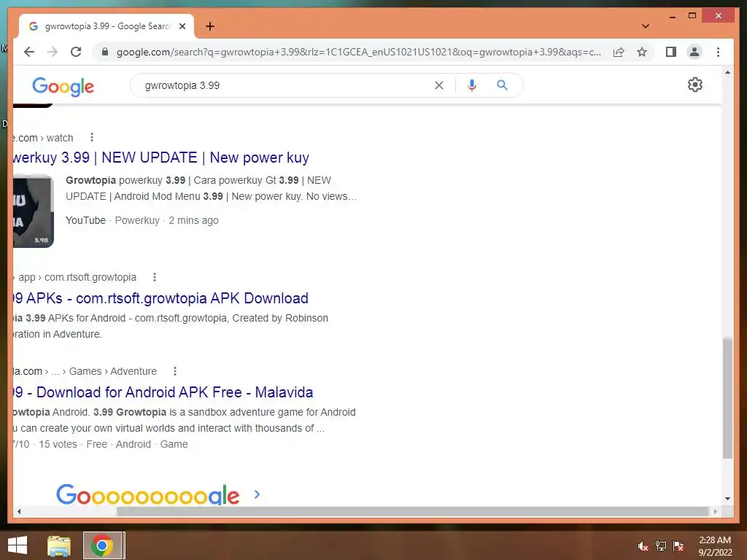
Task: Click the Chrome taskbar icon
Action: [x=102, y=545]
